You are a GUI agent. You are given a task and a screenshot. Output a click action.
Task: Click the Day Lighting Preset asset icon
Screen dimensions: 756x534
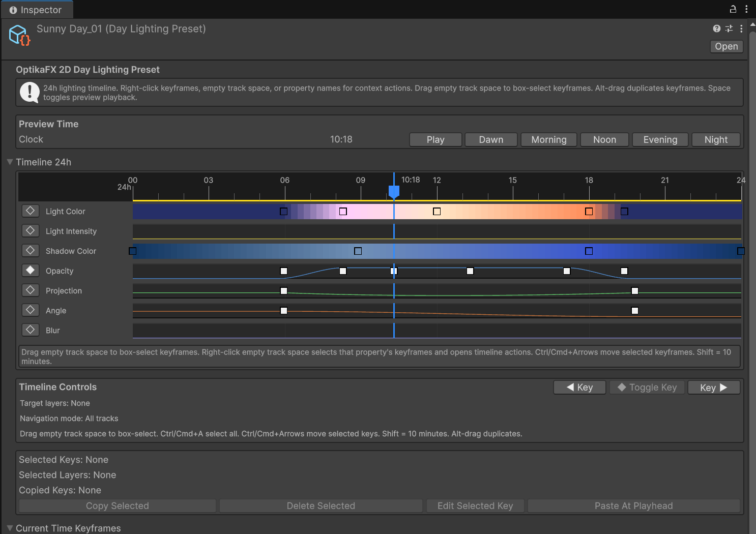point(20,35)
